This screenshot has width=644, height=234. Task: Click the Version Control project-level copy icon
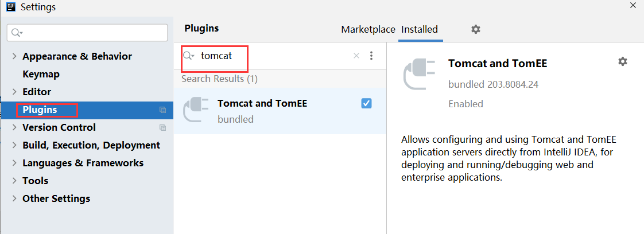click(x=162, y=128)
